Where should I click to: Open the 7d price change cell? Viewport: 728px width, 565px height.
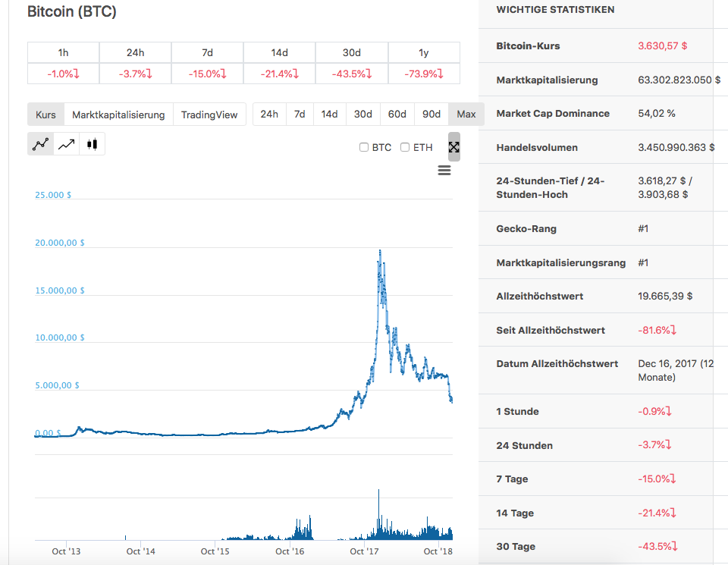pos(207,74)
